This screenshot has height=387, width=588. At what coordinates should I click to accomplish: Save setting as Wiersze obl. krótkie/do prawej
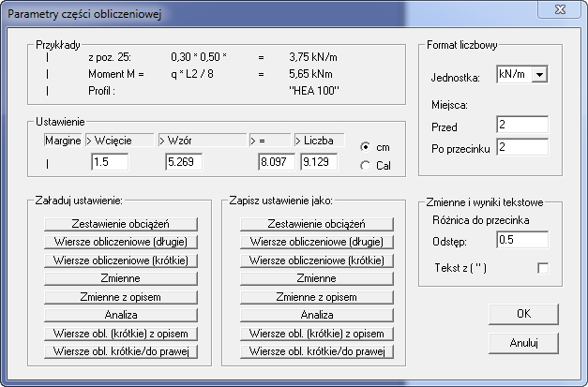pyautogui.click(x=316, y=351)
